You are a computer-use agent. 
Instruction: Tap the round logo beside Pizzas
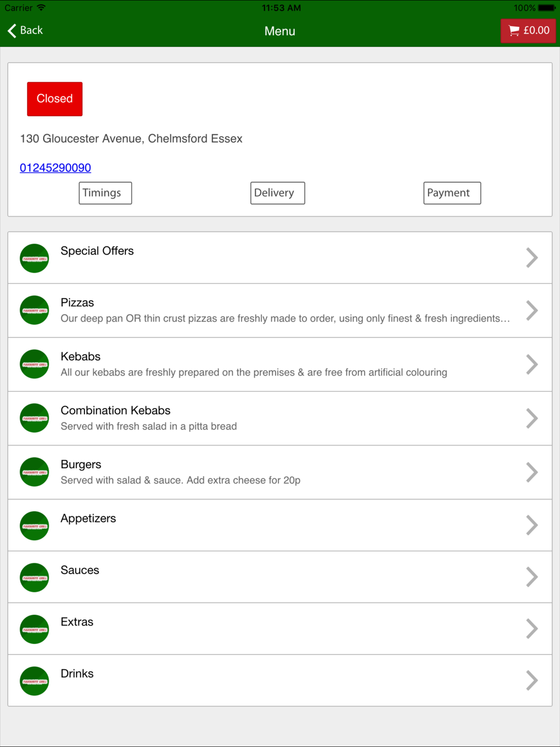point(34,310)
